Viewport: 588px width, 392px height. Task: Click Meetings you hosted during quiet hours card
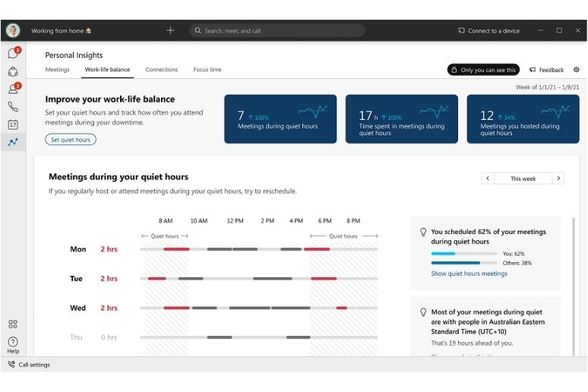523,119
